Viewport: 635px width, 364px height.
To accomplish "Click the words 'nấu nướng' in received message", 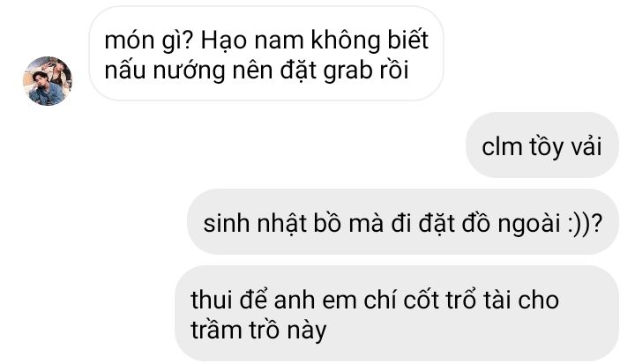I will pos(165,71).
